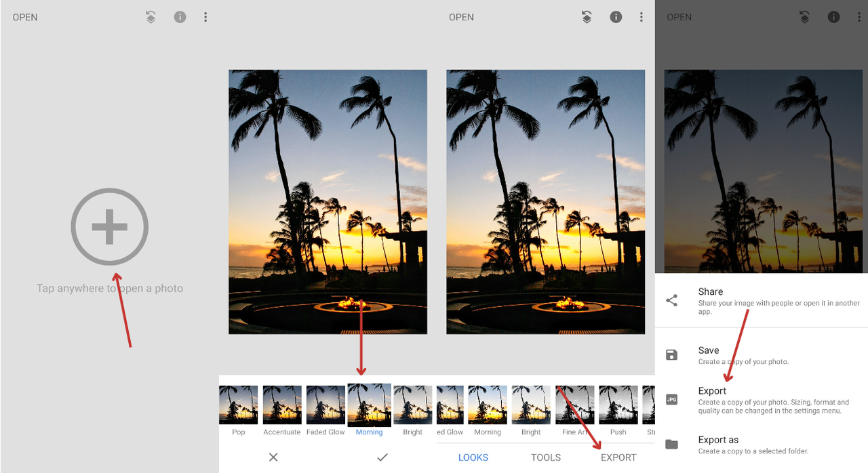Choose the Export as option
Viewport: 868px width, 473px height.
[x=762, y=445]
